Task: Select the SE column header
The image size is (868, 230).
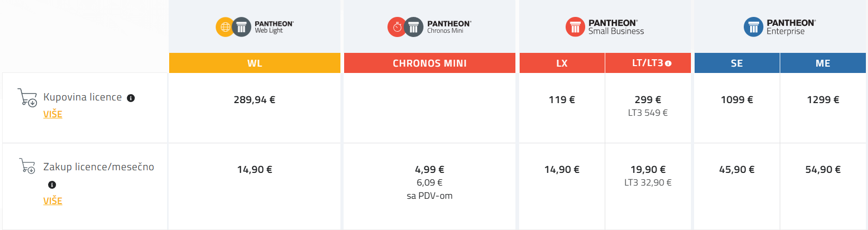Action: click(737, 63)
